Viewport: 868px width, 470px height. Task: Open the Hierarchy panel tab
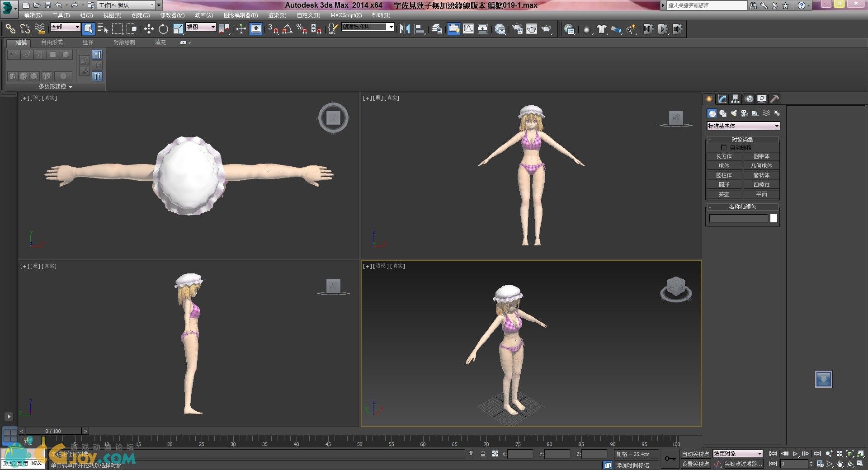pos(736,99)
